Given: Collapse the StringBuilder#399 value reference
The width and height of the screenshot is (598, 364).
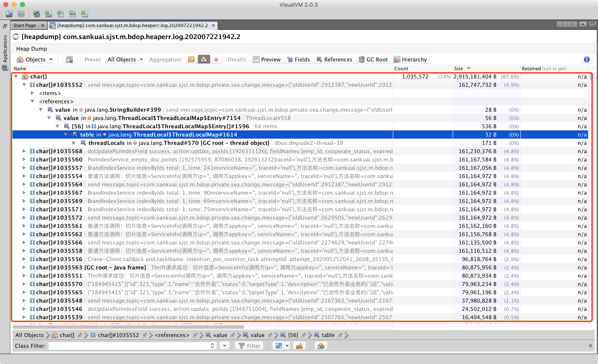Looking at the screenshot, I should tap(41, 110).
